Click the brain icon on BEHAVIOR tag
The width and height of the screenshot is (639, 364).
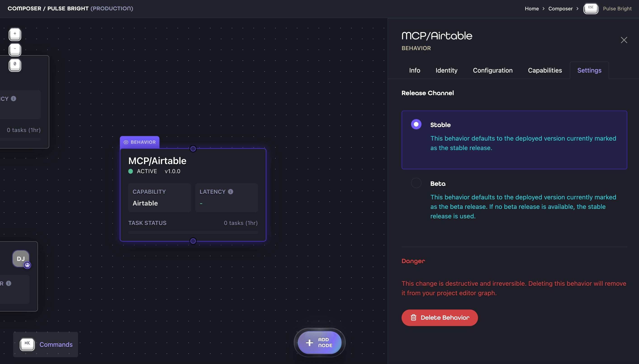click(126, 142)
